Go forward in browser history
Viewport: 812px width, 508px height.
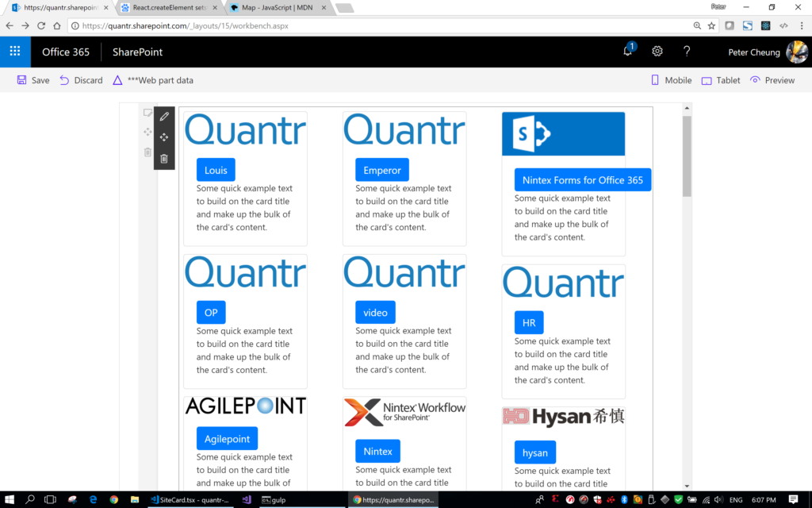point(25,25)
